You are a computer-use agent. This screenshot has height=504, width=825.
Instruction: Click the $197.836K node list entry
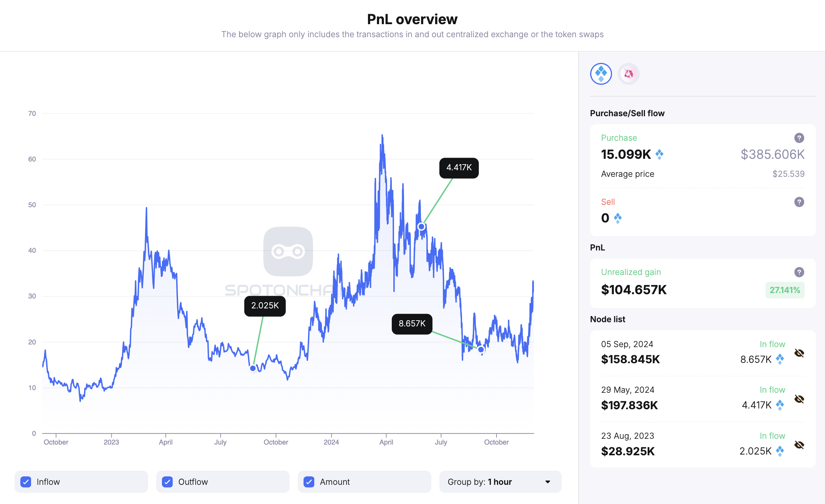(x=629, y=405)
